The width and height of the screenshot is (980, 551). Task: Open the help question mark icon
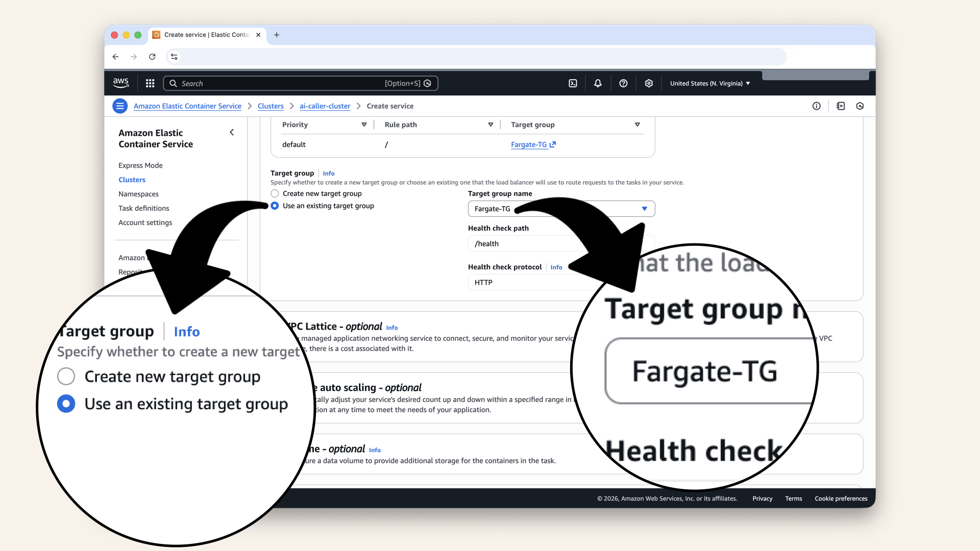pos(623,83)
